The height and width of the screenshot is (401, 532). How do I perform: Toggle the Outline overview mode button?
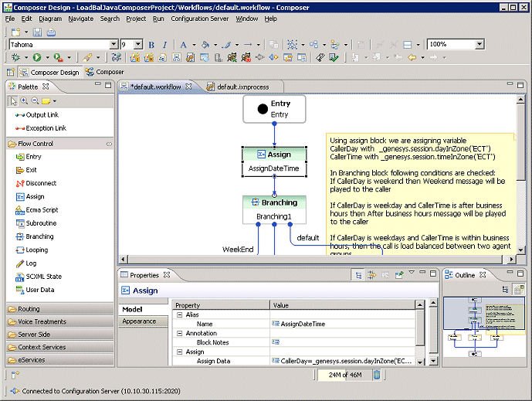click(x=519, y=289)
